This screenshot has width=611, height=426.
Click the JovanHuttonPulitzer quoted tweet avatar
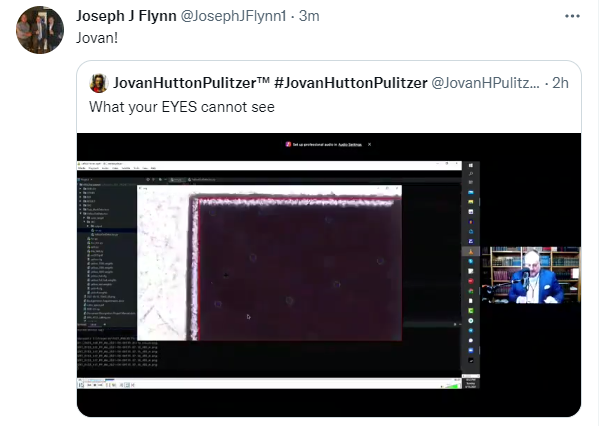coord(99,83)
